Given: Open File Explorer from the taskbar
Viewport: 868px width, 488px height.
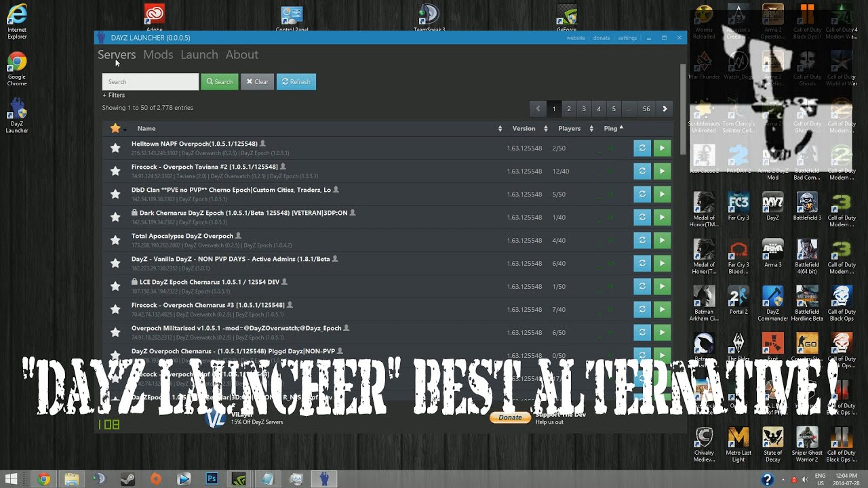Looking at the screenshot, I should tap(71, 479).
